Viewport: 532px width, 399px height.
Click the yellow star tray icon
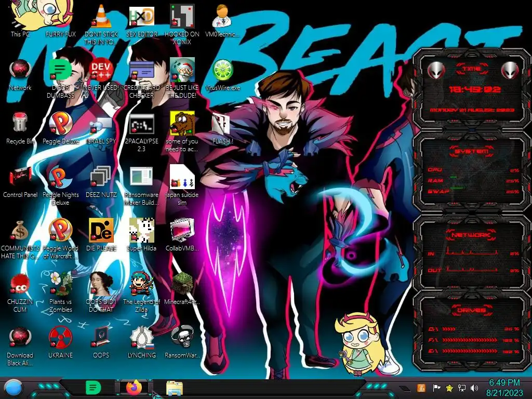pos(449,388)
